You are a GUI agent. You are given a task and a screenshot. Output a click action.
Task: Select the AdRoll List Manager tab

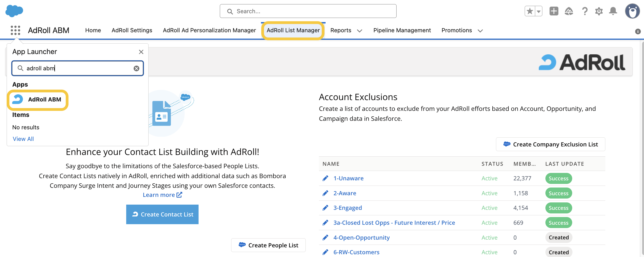pos(293,30)
